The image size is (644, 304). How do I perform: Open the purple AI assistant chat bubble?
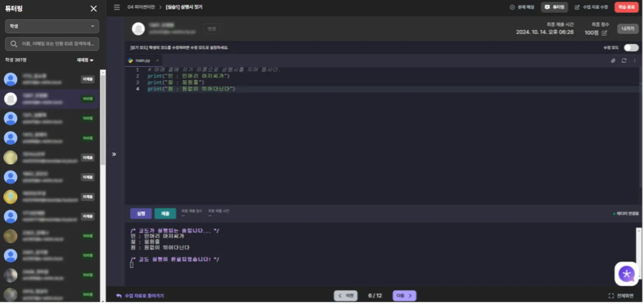pos(626,274)
